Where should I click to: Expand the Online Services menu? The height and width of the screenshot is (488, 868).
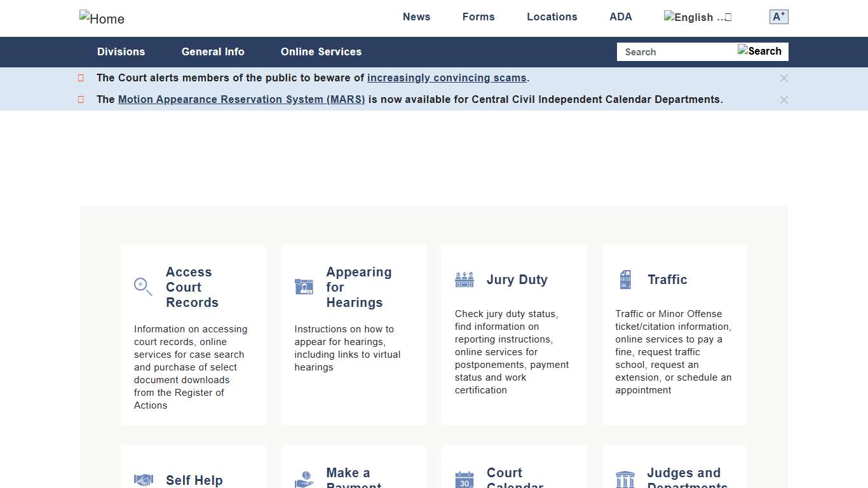point(321,52)
